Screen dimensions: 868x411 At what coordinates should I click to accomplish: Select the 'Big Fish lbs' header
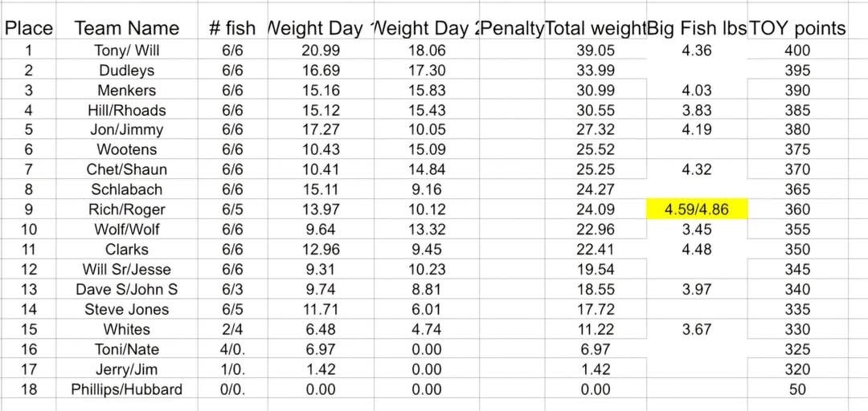[x=697, y=29]
